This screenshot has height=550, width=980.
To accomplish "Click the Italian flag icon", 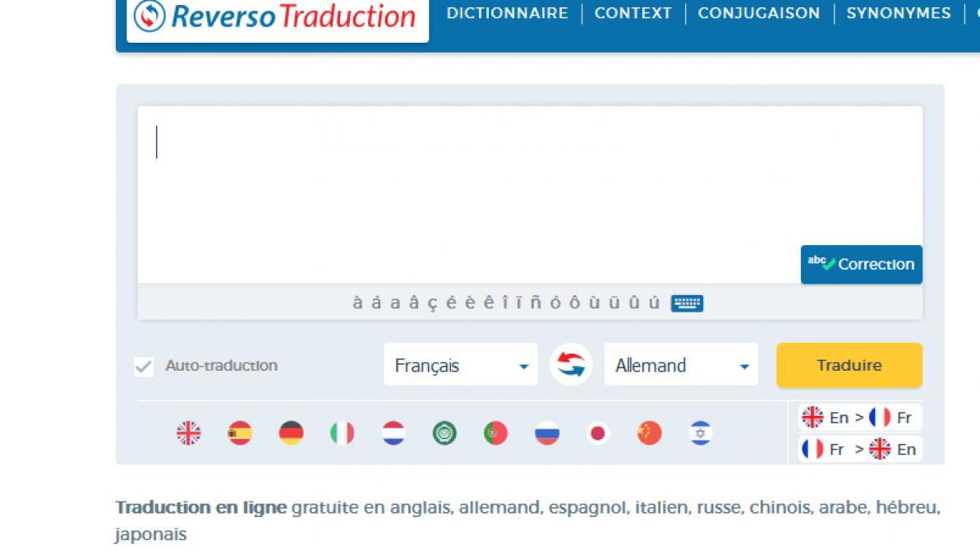I will point(343,432).
